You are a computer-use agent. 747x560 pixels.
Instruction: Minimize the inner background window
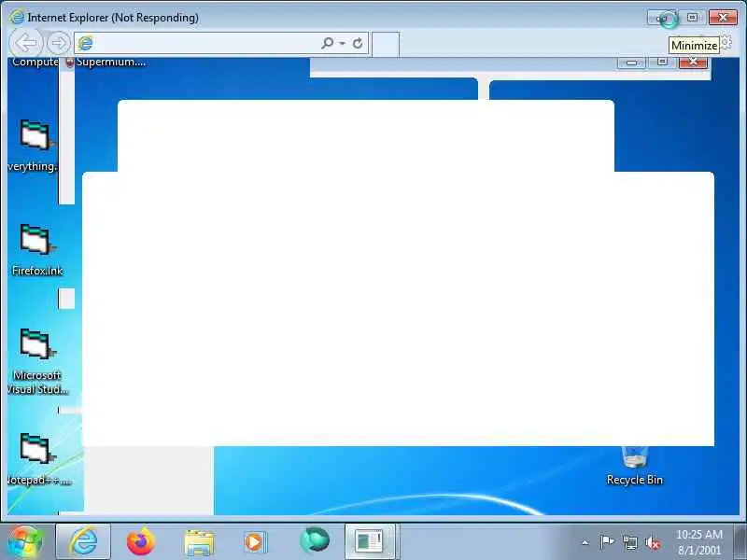pos(632,63)
